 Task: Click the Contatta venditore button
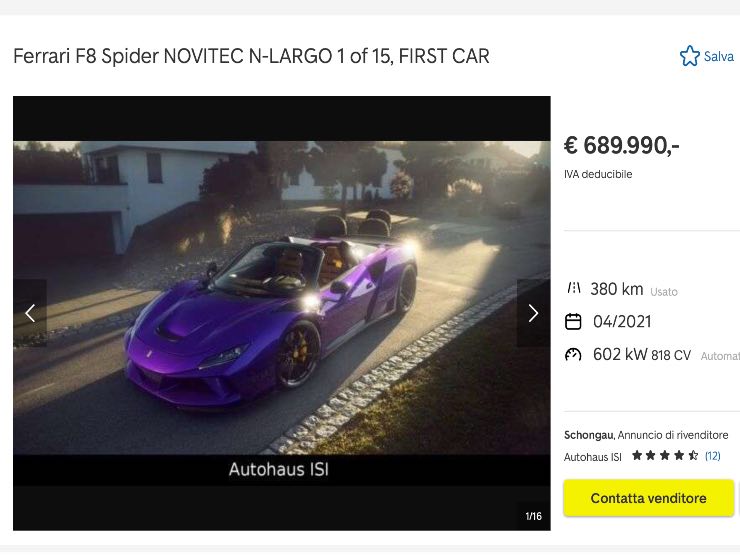(x=648, y=498)
